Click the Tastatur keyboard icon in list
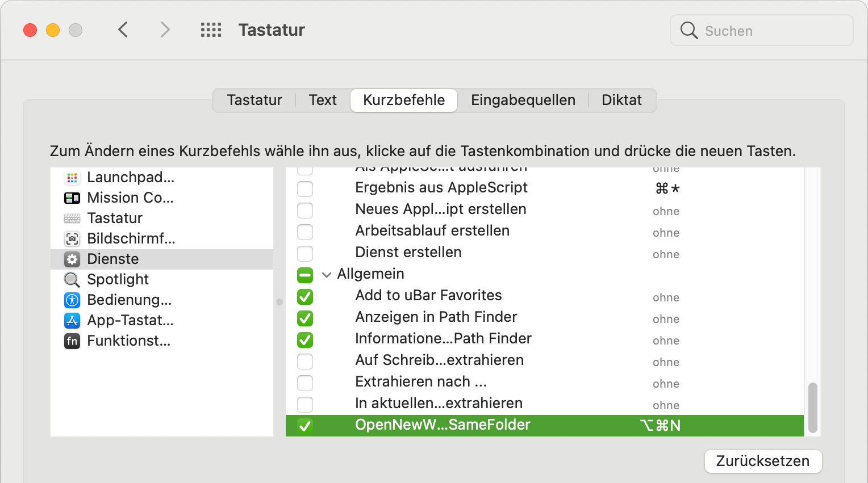868x483 pixels. (72, 219)
